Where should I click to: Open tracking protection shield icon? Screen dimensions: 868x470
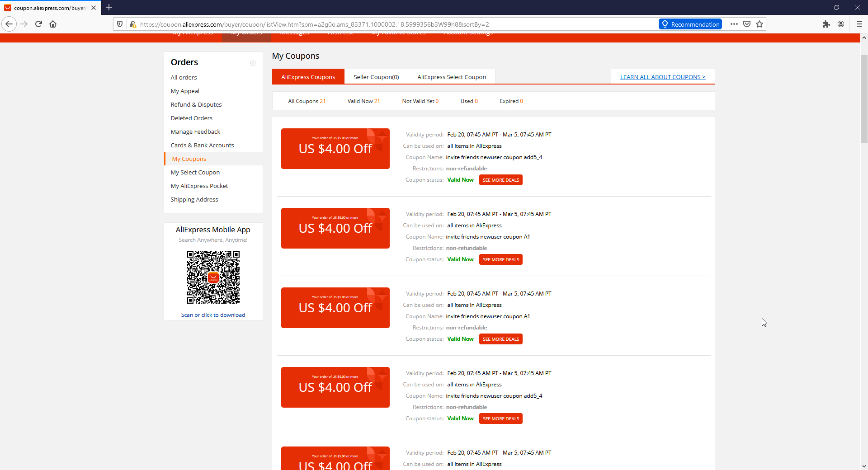coord(120,24)
